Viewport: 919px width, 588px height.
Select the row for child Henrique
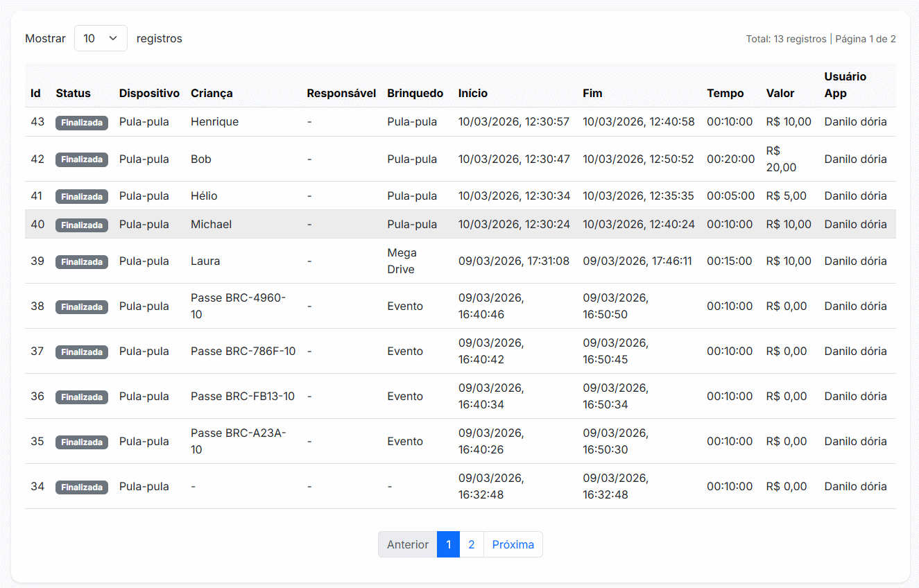pyautogui.click(x=214, y=122)
